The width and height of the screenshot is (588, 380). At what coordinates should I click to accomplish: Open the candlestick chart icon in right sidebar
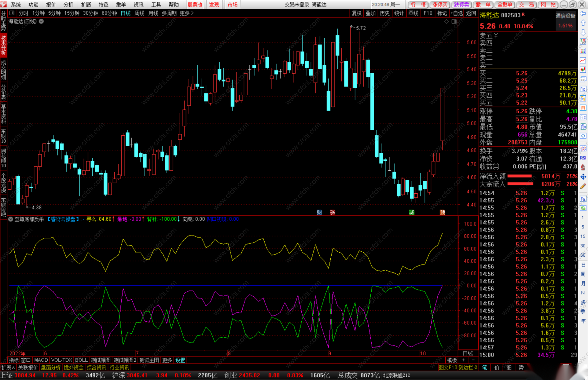coord(583,70)
